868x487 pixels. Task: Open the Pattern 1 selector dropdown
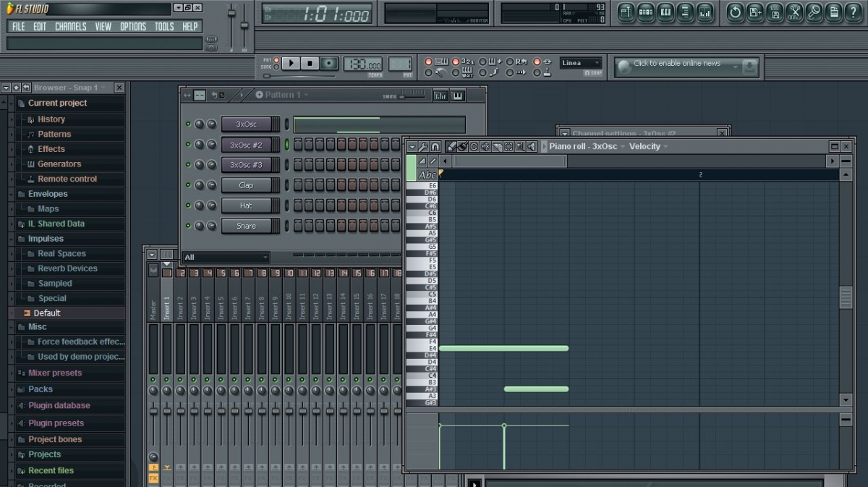(282, 95)
